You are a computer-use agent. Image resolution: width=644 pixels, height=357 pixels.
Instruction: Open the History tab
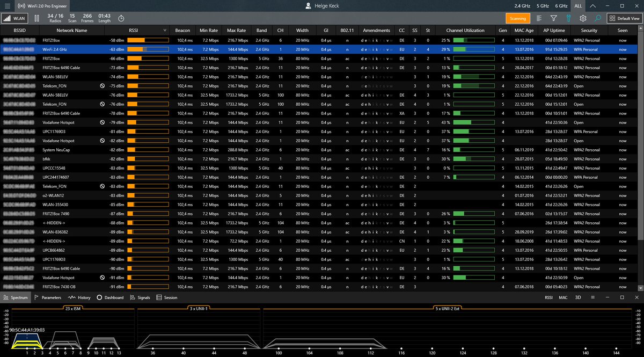tap(79, 297)
